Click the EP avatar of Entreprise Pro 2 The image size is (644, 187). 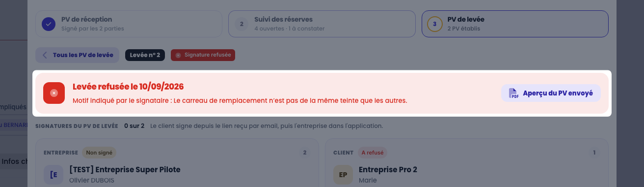[x=343, y=175]
